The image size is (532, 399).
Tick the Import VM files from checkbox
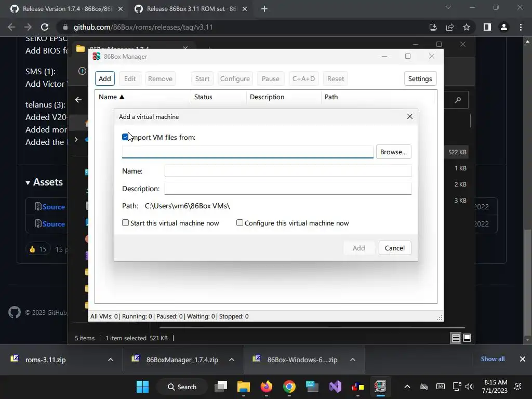click(x=125, y=137)
